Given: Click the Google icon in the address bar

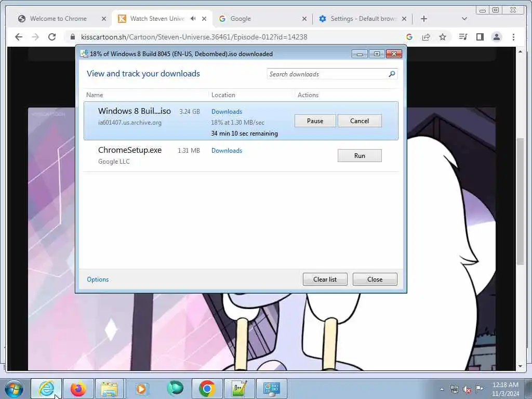Looking at the screenshot, I should (x=409, y=37).
